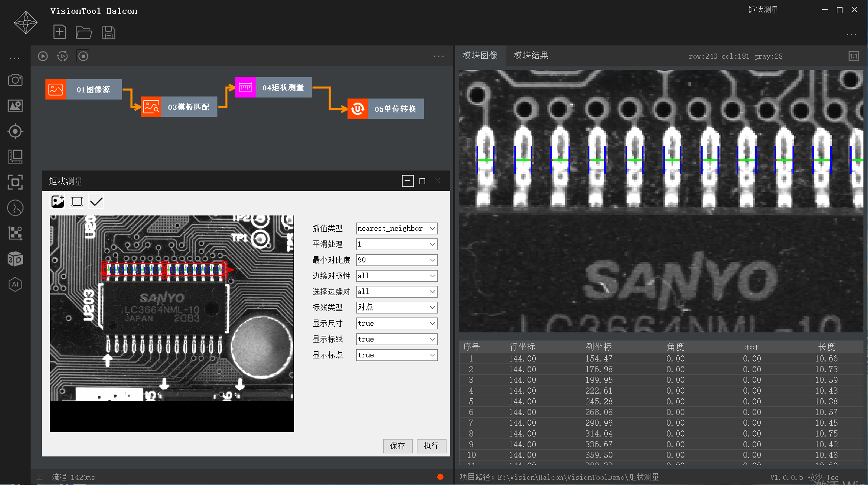Open project with the folder icon
The height and width of the screenshot is (485, 868).
tap(84, 33)
